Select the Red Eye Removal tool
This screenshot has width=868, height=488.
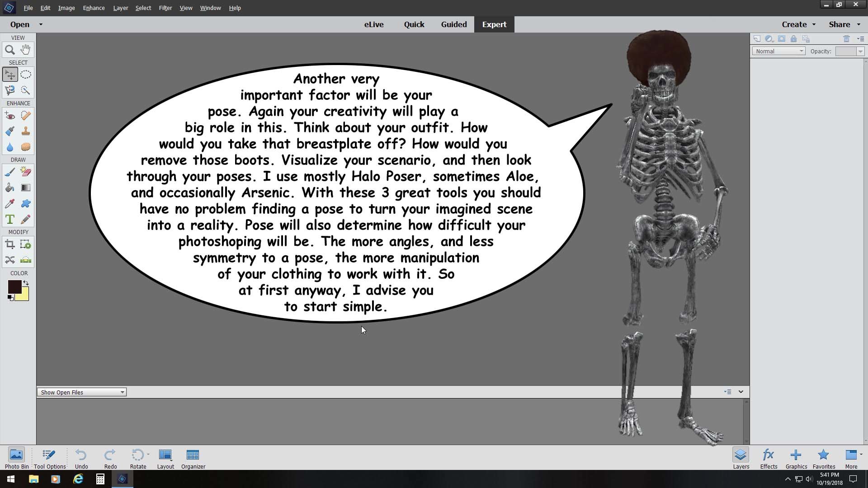point(10,116)
